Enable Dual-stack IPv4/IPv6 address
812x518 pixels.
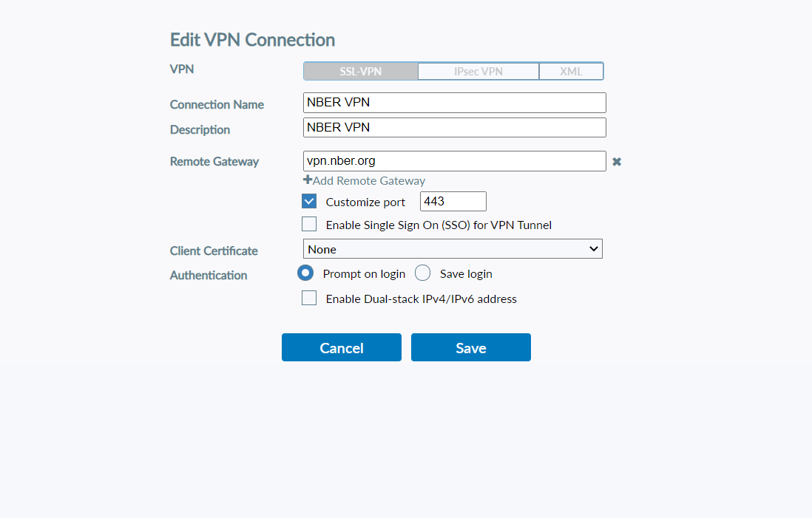(309, 298)
